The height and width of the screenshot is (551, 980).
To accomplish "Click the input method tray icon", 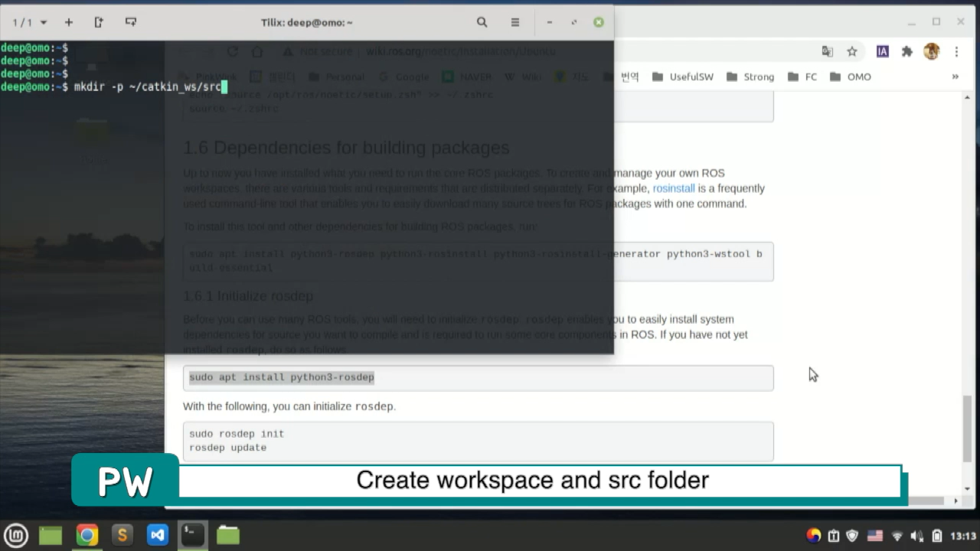I will click(814, 536).
